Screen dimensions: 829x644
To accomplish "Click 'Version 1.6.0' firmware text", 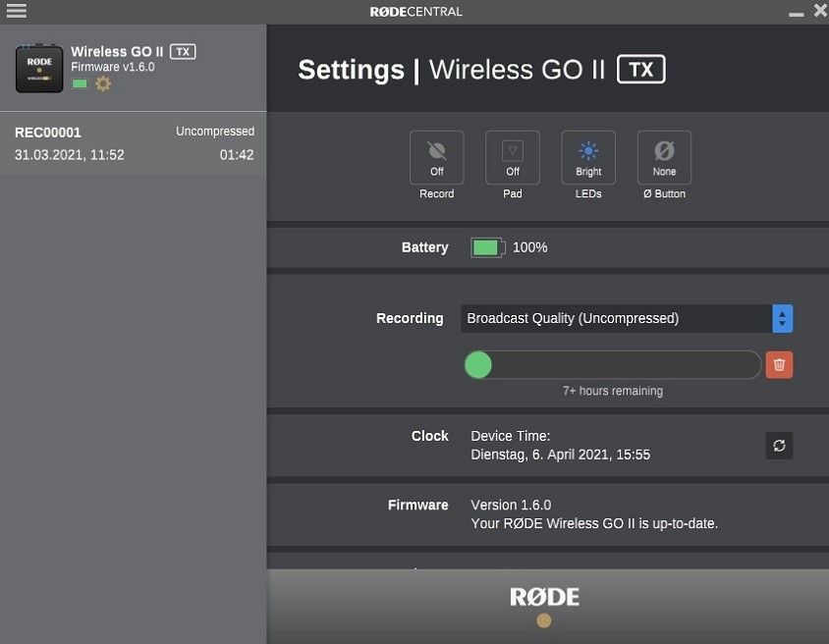I will (x=511, y=505).
